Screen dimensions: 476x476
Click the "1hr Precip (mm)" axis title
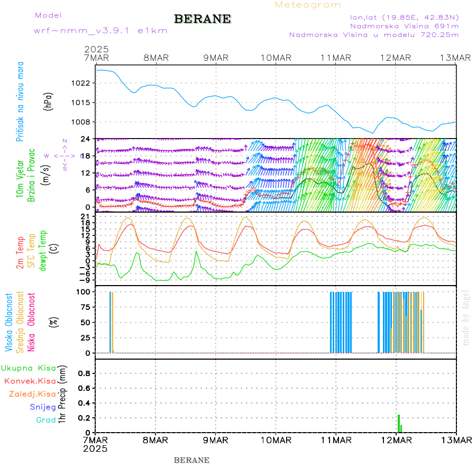62,395
